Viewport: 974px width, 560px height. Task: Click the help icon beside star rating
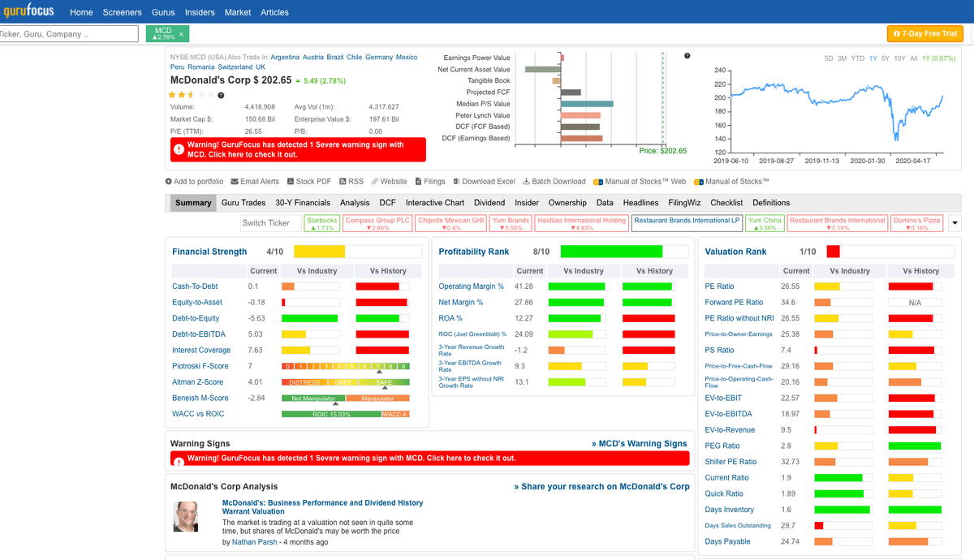pyautogui.click(x=221, y=95)
